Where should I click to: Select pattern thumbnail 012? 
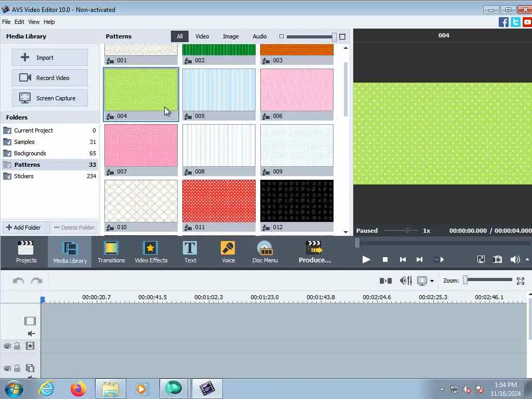[297, 206]
